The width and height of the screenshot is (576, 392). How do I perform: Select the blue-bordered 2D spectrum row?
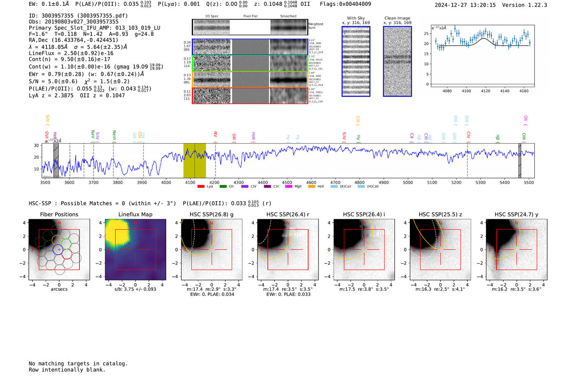250,47
